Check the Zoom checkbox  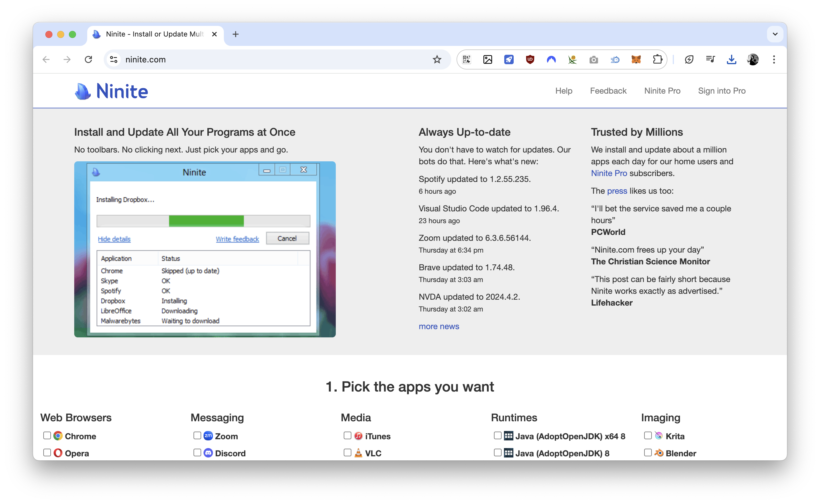coord(197,435)
